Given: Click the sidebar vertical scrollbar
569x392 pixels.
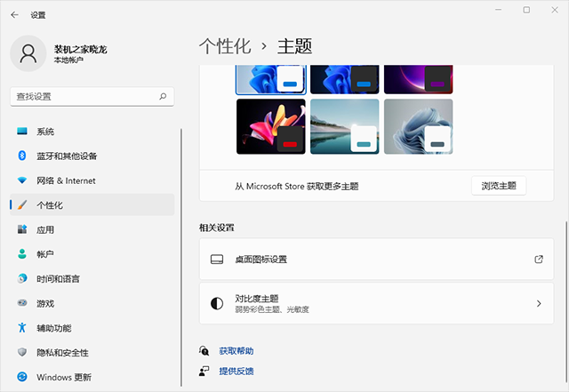Looking at the screenshot, I should tap(181, 257).
